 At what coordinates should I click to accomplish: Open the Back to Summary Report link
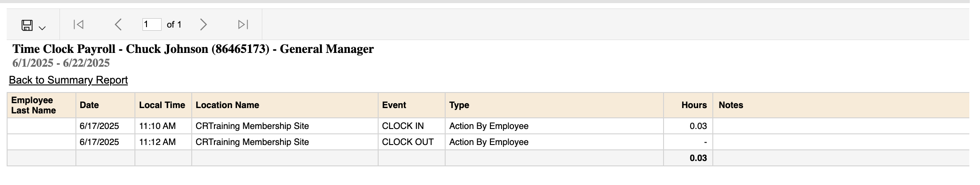click(x=68, y=80)
